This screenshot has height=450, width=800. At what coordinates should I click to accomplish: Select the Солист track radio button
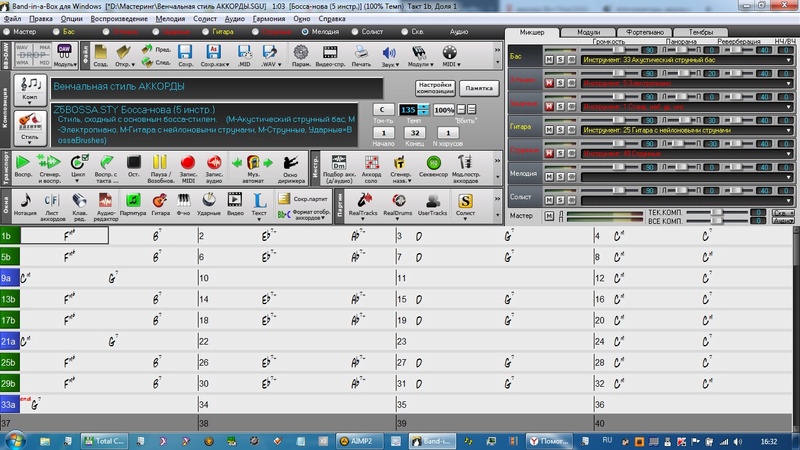coord(355,32)
